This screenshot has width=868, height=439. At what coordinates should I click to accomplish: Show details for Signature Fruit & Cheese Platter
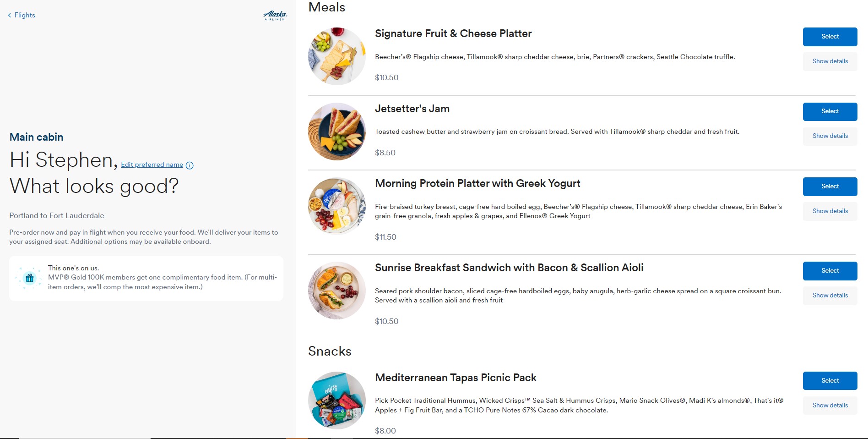click(830, 61)
